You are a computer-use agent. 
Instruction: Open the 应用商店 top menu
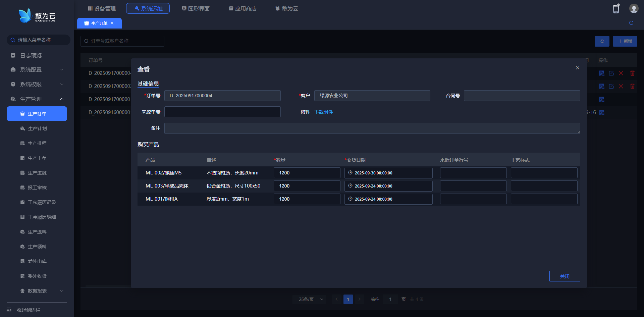coord(243,8)
